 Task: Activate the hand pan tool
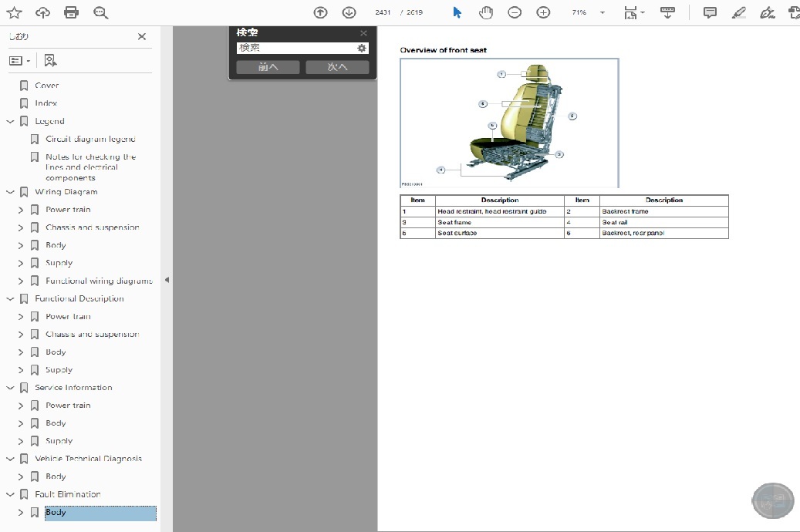coord(486,12)
